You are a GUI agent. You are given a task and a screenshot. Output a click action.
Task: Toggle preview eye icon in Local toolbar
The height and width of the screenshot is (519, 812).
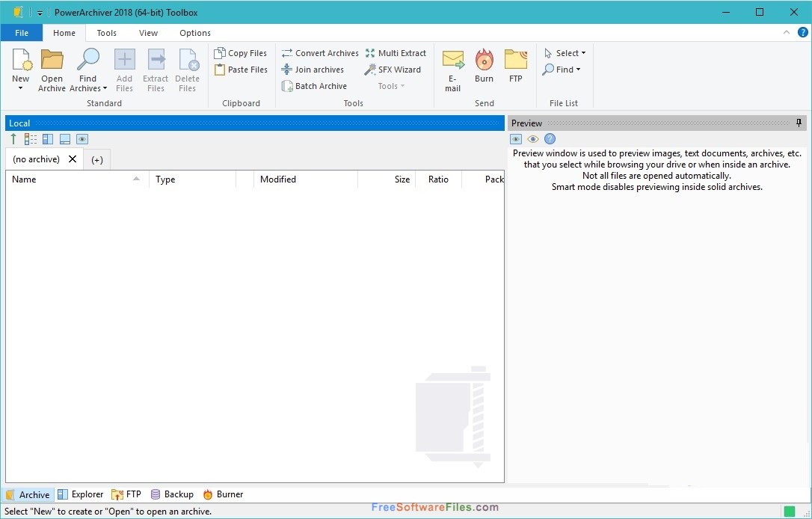[82, 139]
